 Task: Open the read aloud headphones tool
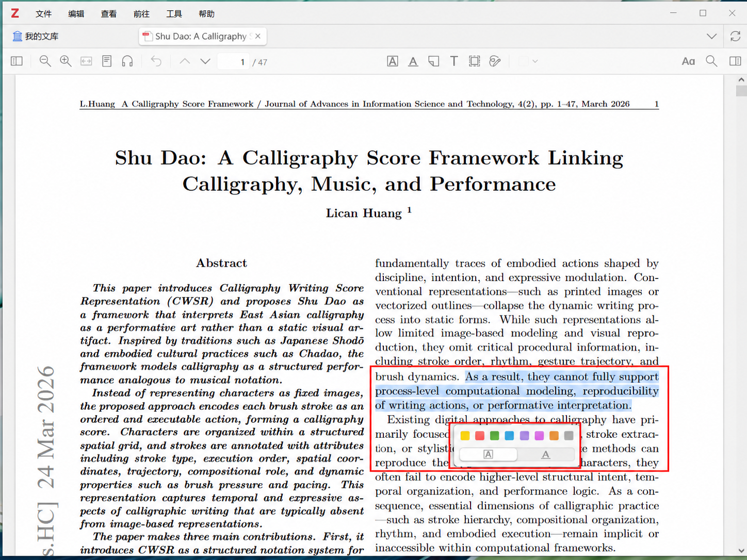pyautogui.click(x=127, y=61)
